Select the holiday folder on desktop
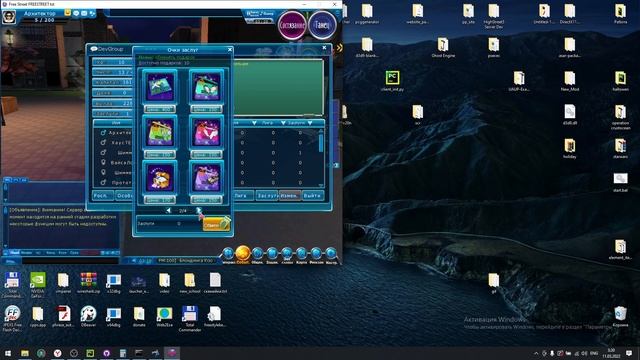This screenshot has height=360, width=640. pyautogui.click(x=570, y=149)
